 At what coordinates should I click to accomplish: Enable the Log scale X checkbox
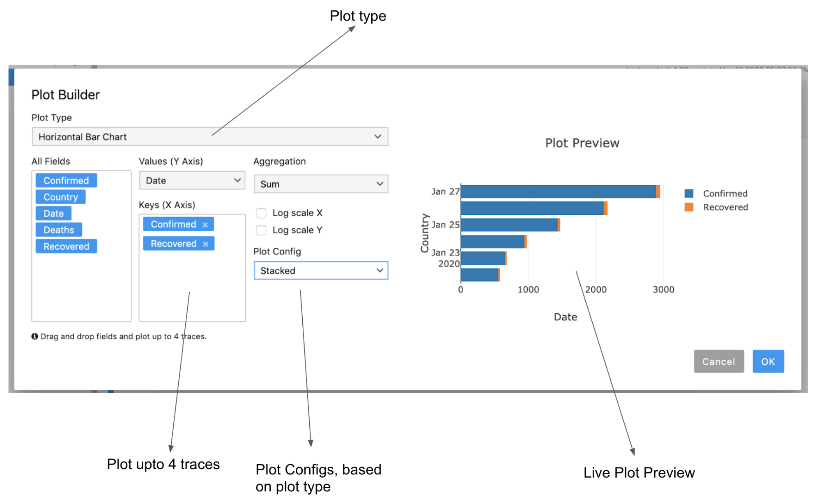tap(261, 213)
